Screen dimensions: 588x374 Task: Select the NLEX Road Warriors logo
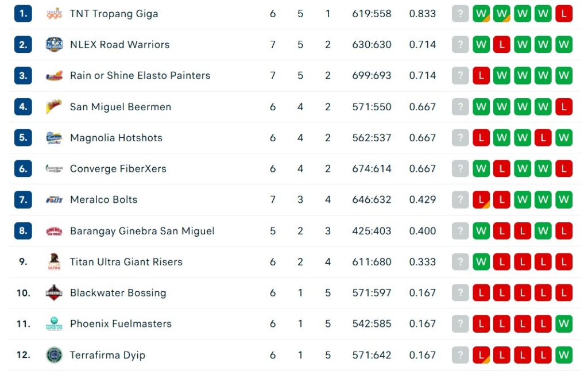click(53, 44)
